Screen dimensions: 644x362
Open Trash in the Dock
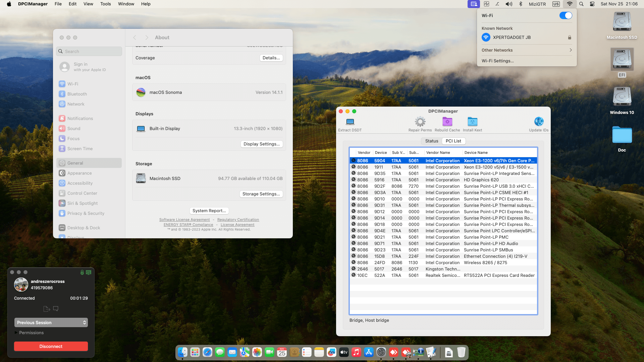pos(461,352)
